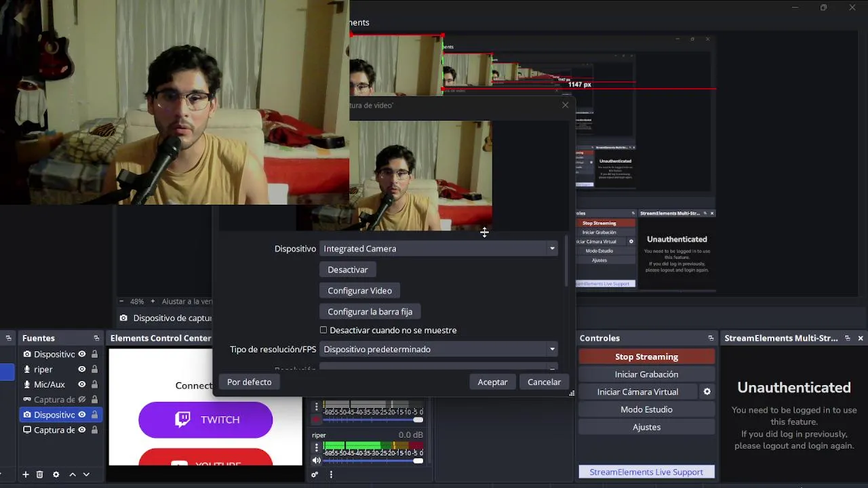Click Stop Streaming in Controles
This screenshot has height=488, width=868.
tap(646, 357)
